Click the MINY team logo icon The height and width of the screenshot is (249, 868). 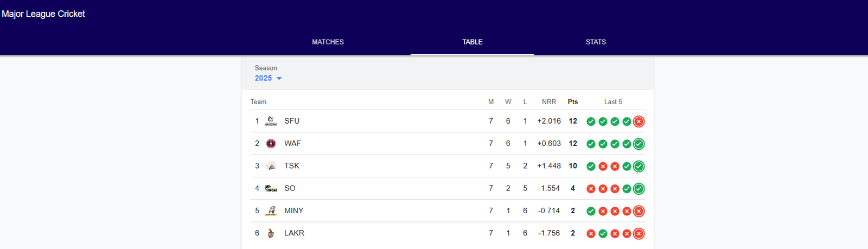(x=271, y=210)
